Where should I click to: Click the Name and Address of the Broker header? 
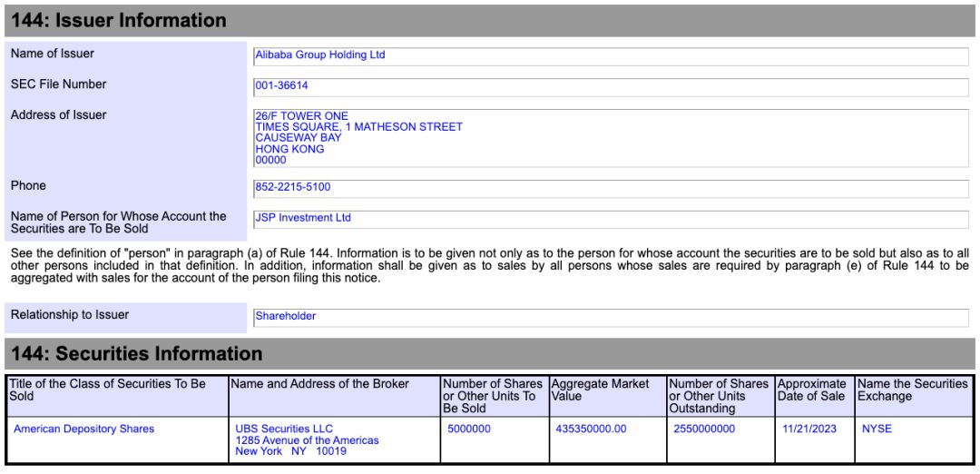[307, 384]
